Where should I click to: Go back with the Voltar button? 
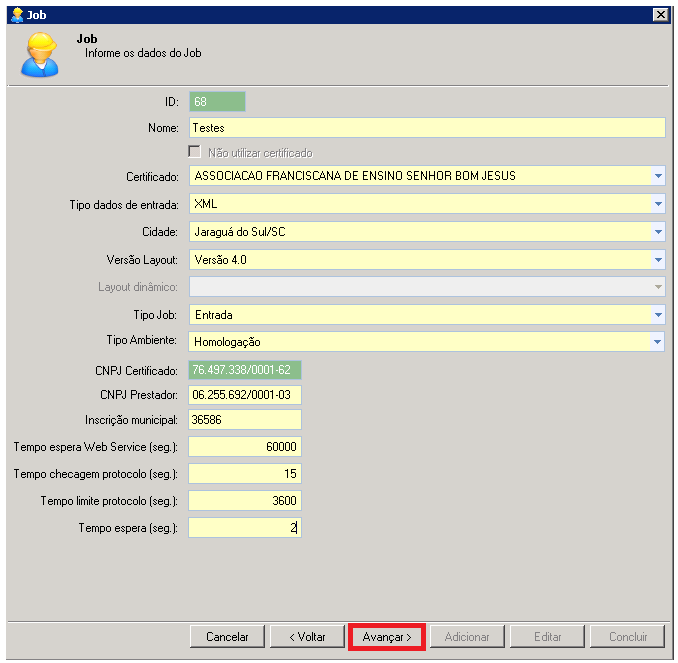(x=307, y=637)
